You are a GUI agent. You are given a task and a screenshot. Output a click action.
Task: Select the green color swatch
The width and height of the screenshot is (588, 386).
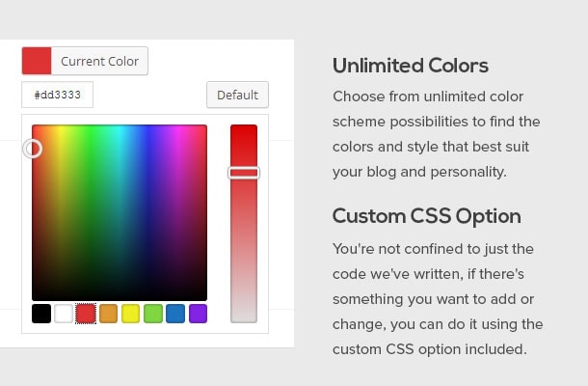(153, 314)
